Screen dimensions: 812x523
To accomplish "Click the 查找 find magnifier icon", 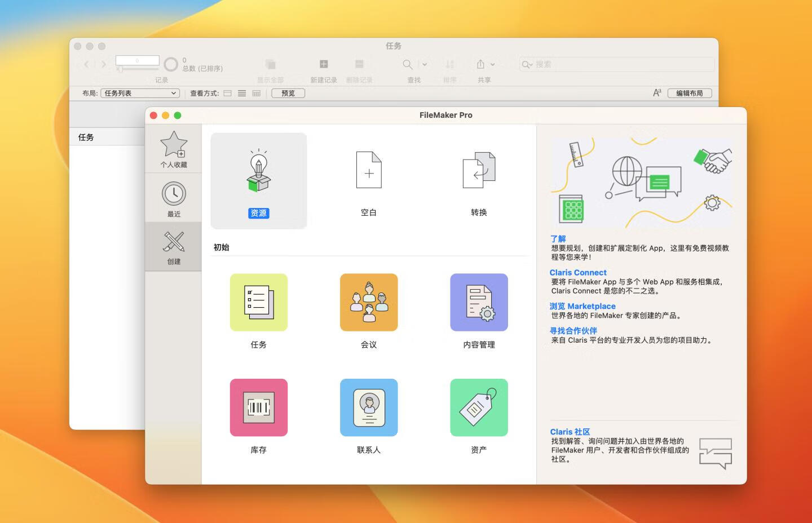I will (x=408, y=64).
